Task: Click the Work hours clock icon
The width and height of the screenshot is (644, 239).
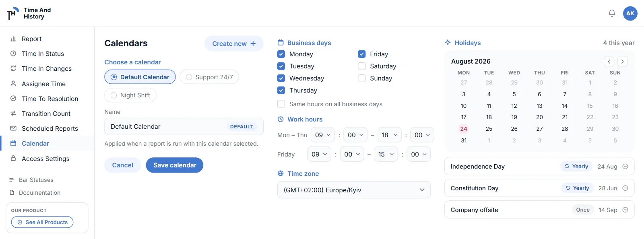Action: 281,119
